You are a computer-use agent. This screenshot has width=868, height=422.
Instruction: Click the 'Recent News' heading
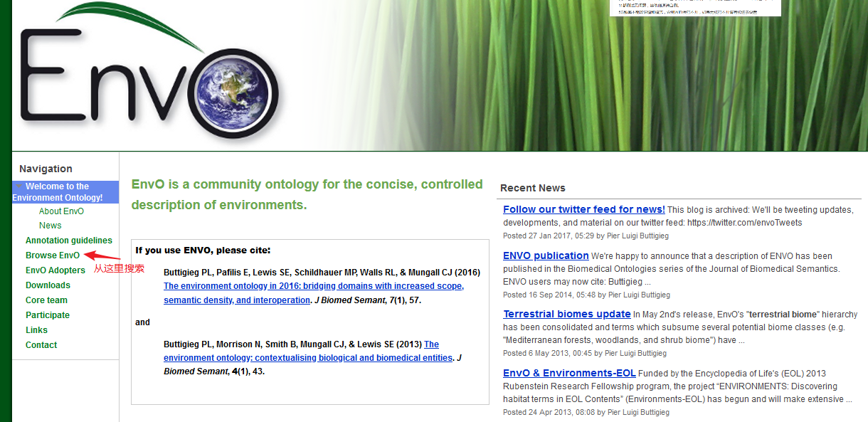pos(533,188)
